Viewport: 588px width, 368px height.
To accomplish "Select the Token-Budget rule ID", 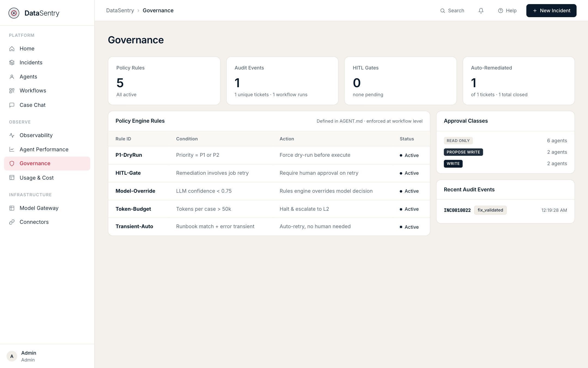I will pyautogui.click(x=133, y=209).
